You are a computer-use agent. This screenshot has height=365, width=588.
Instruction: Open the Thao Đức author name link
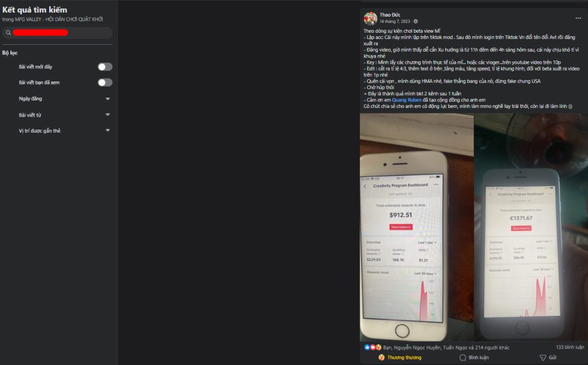click(x=390, y=15)
